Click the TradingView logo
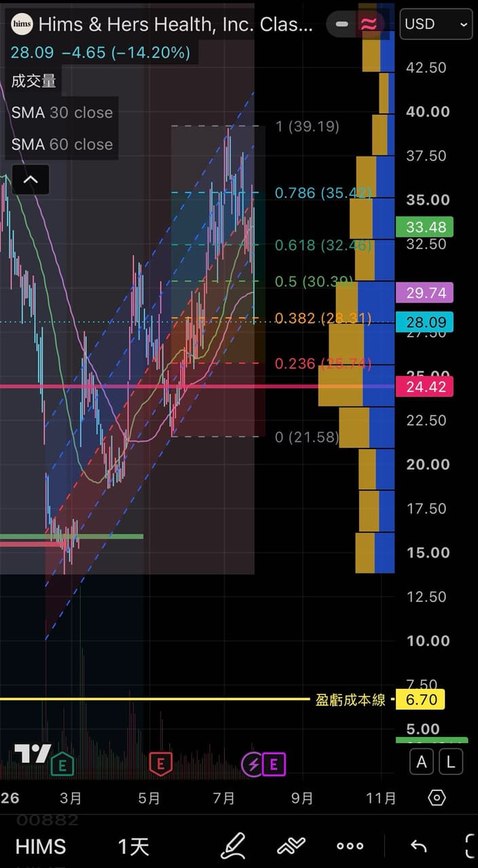 (x=33, y=753)
